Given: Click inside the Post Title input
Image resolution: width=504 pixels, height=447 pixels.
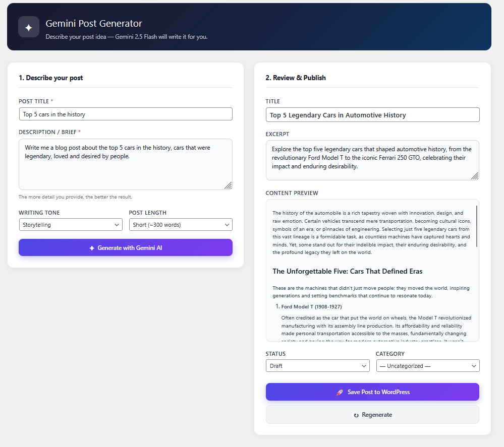Looking at the screenshot, I should [x=125, y=114].
